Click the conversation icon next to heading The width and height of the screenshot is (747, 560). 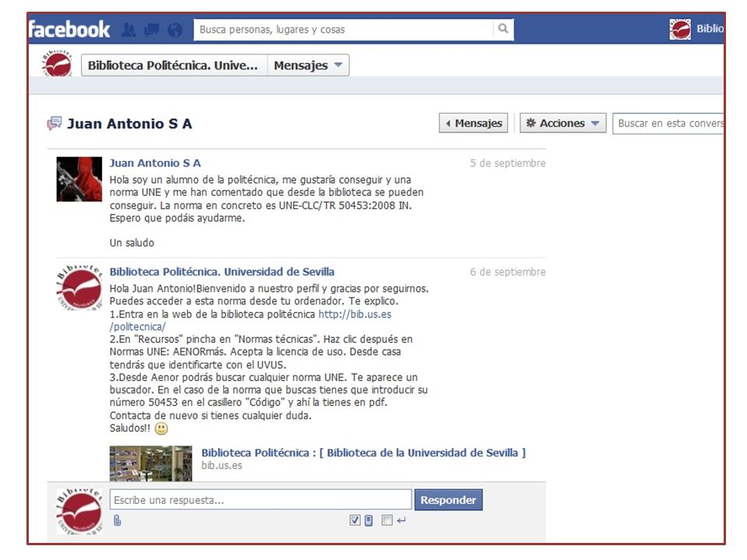click(x=54, y=124)
